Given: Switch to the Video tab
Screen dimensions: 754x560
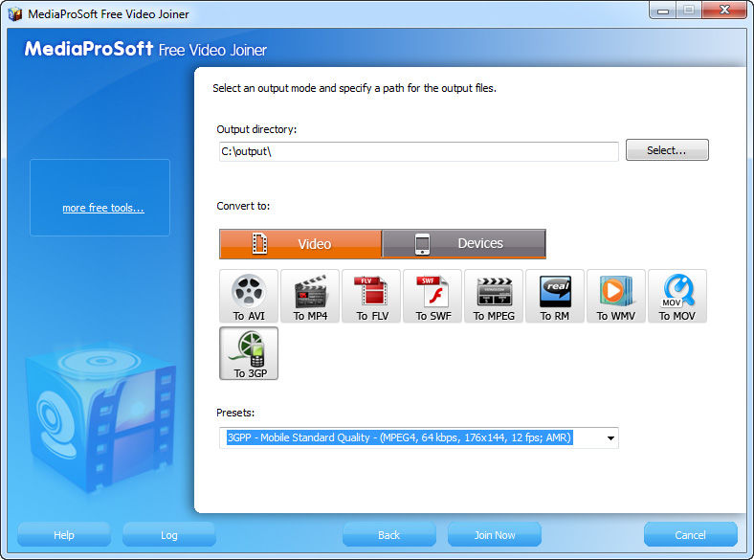Looking at the screenshot, I should (300, 244).
